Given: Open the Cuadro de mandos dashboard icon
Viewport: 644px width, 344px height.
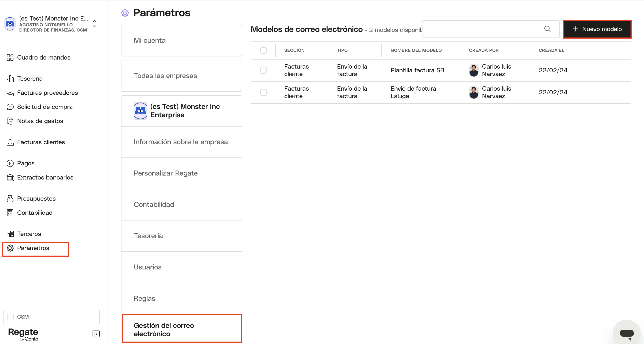Looking at the screenshot, I should coord(10,58).
